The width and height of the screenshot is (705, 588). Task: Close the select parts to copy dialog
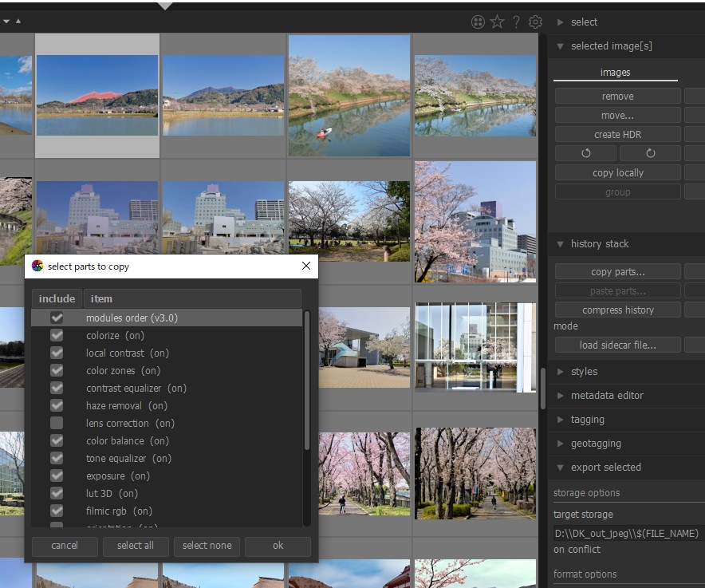[x=306, y=266]
